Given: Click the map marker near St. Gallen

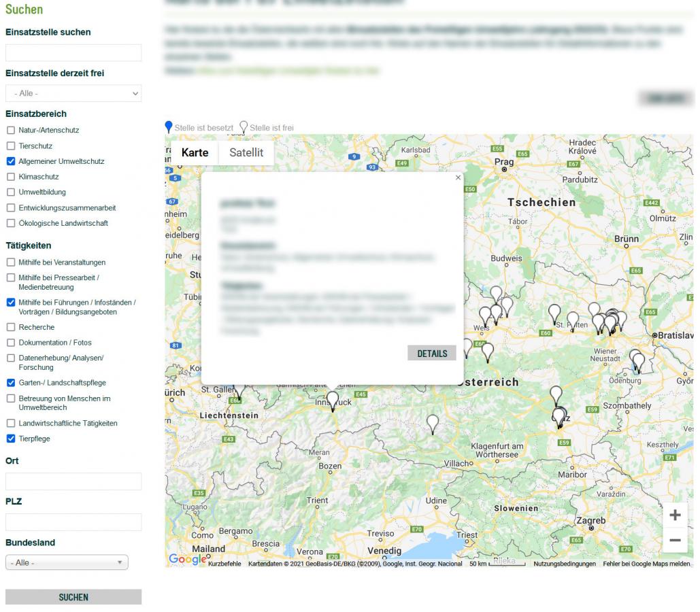Looking at the screenshot, I should pos(239,392).
